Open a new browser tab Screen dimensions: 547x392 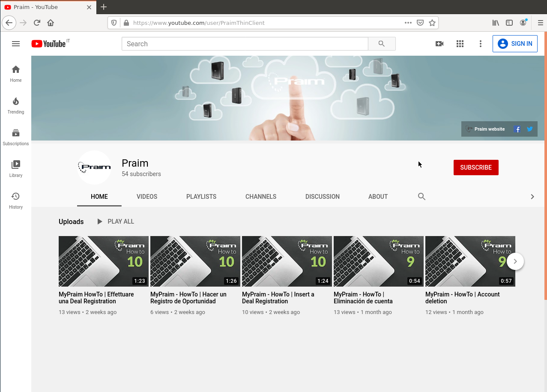coord(104,7)
